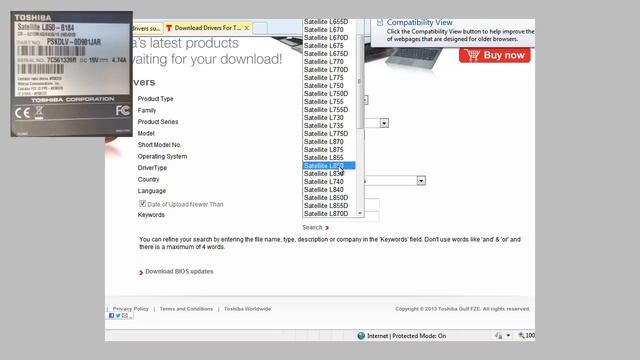Open the status bar security options arrow
The width and height of the screenshot is (640, 360).
point(508,336)
